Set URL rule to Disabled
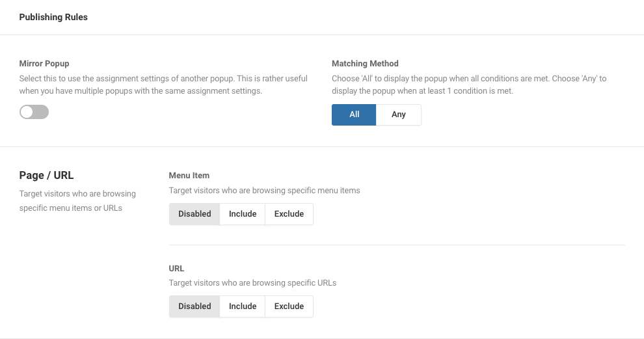The width and height of the screenshot is (644, 339). pyautogui.click(x=195, y=306)
